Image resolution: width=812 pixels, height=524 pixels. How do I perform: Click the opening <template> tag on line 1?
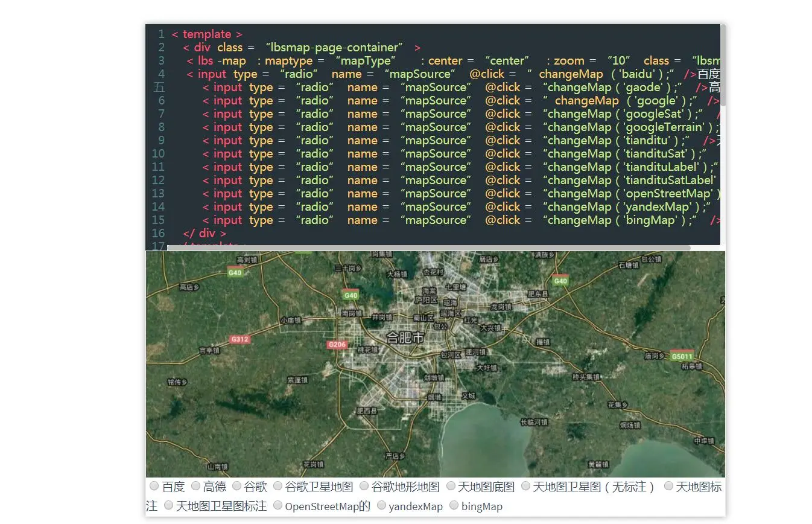(207, 34)
